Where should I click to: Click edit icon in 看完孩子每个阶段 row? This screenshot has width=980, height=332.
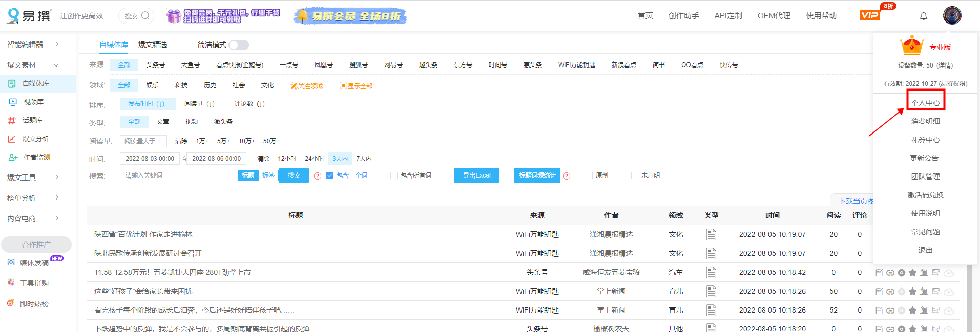(879, 311)
